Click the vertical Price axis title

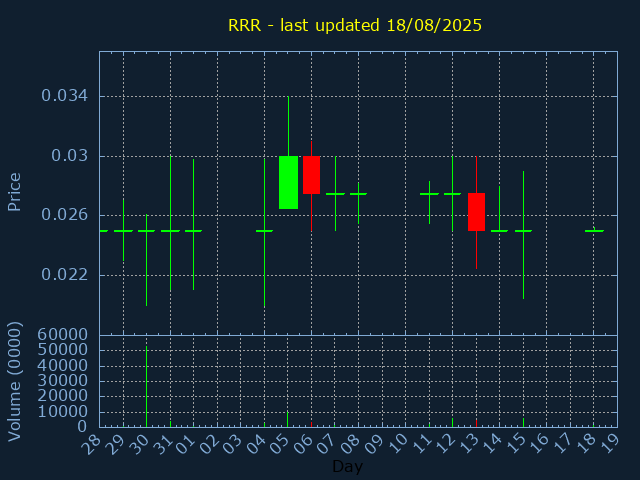point(14,192)
